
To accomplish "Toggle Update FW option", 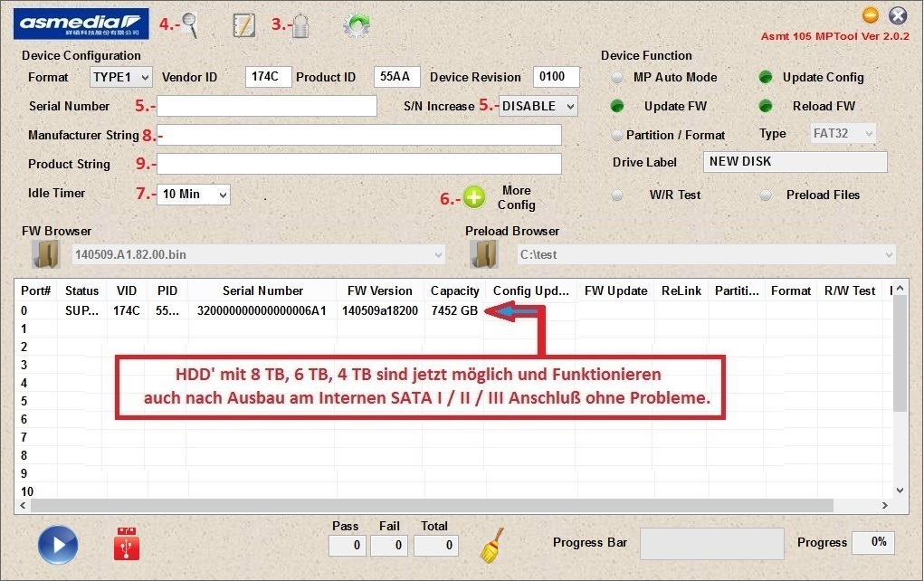I will 617,106.
